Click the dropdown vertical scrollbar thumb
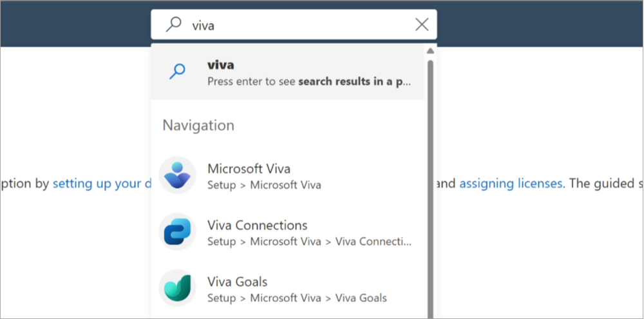The image size is (644, 319). click(430, 189)
